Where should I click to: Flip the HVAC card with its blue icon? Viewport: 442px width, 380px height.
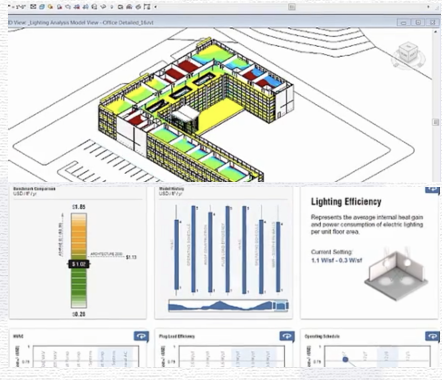pyautogui.click(x=141, y=336)
